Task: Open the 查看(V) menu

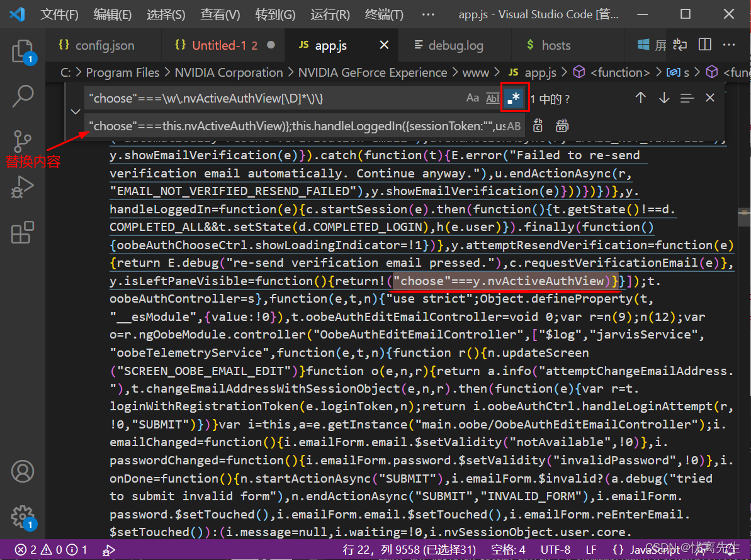Action: pyautogui.click(x=220, y=15)
